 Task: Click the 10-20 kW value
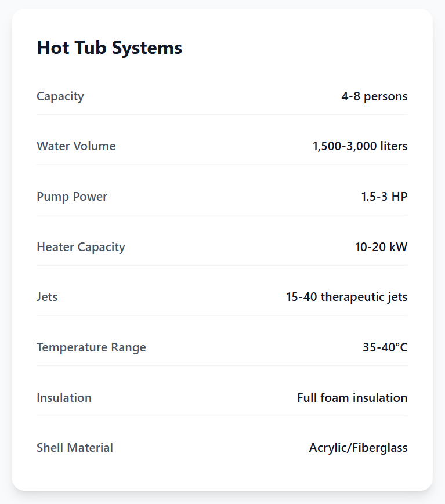tap(381, 247)
